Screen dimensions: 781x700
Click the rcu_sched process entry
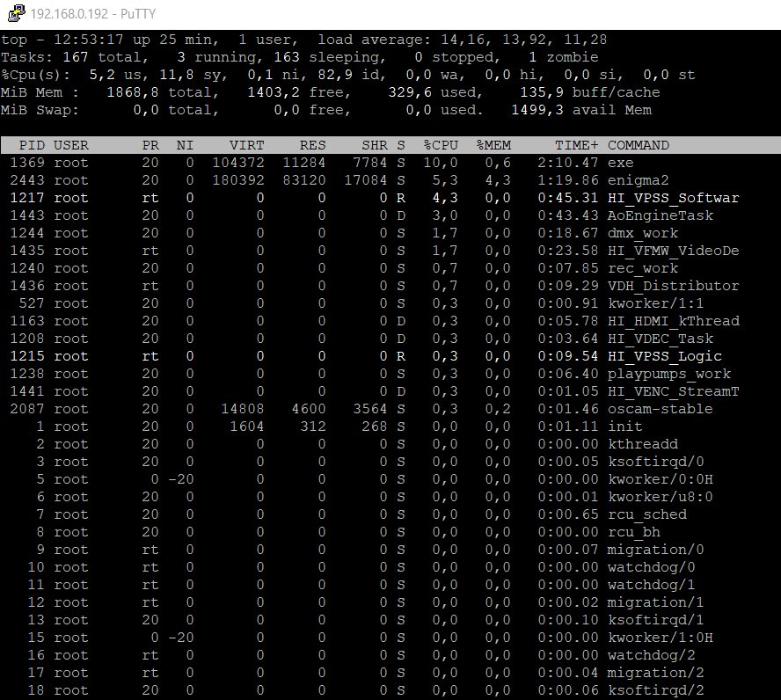tap(646, 514)
